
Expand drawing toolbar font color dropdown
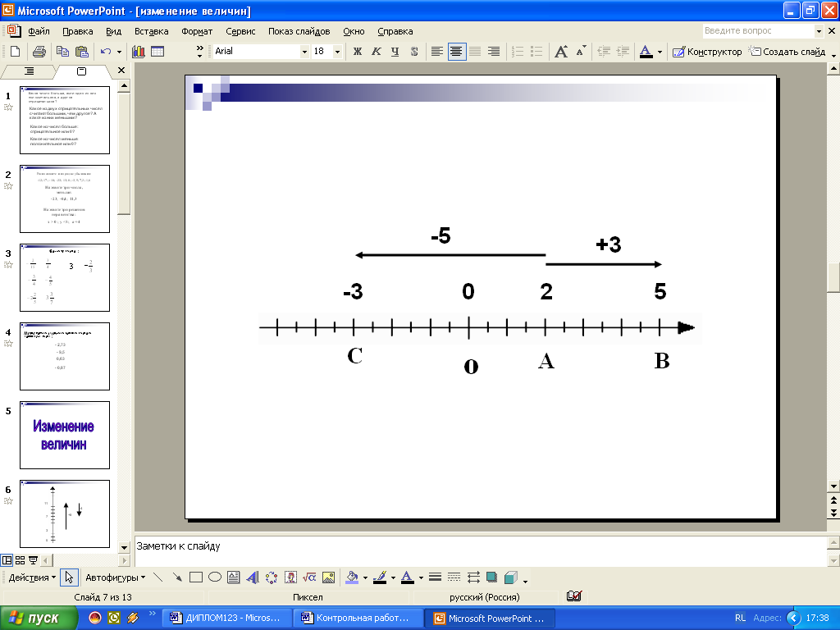pos(421,577)
